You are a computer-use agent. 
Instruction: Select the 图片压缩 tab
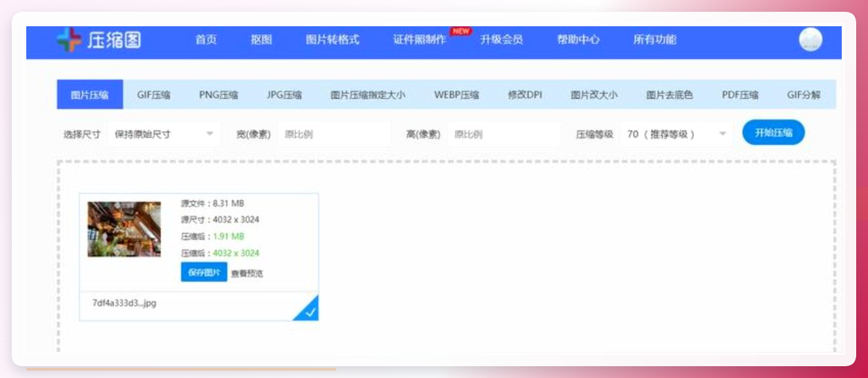click(x=90, y=94)
